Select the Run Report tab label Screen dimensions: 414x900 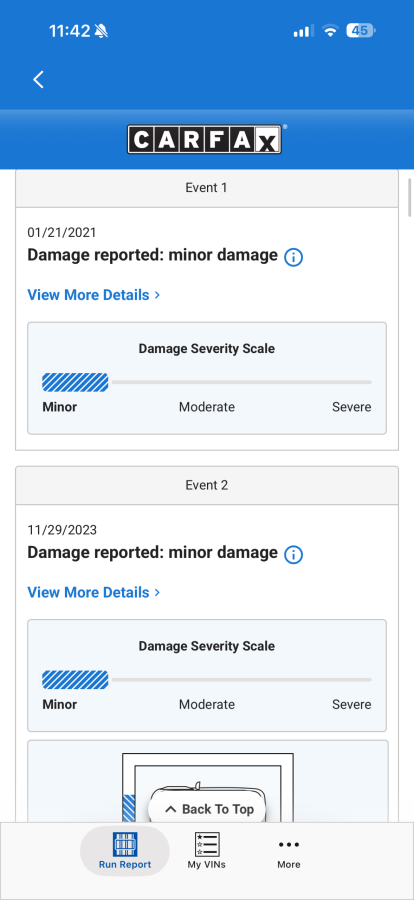(125, 864)
